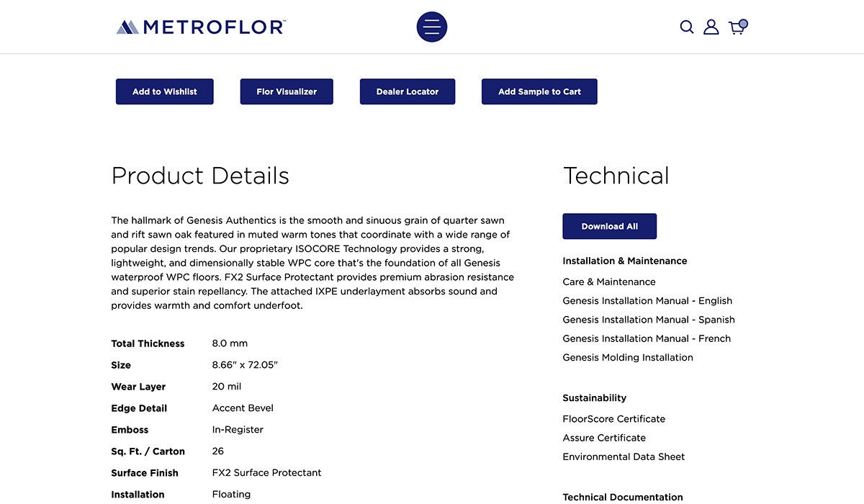This screenshot has height=504, width=864.
Task: Click the Product Details heading
Action: pos(200,176)
